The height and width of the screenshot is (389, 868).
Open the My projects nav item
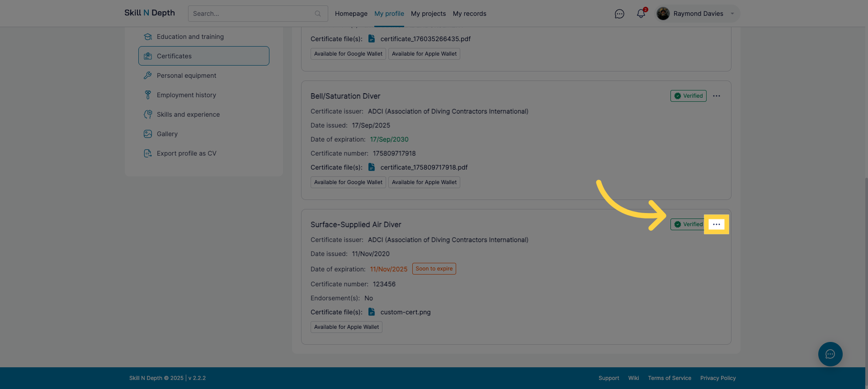point(428,14)
